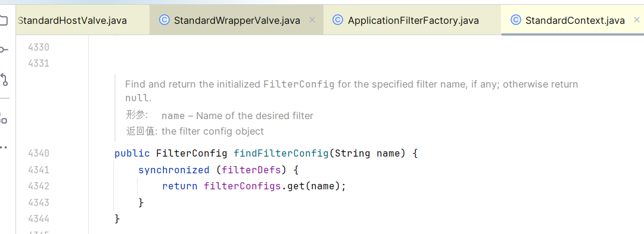Click the FilterConfig return type on line 4340
Image resolution: width=644 pixels, height=234 pixels.
coord(192,154)
